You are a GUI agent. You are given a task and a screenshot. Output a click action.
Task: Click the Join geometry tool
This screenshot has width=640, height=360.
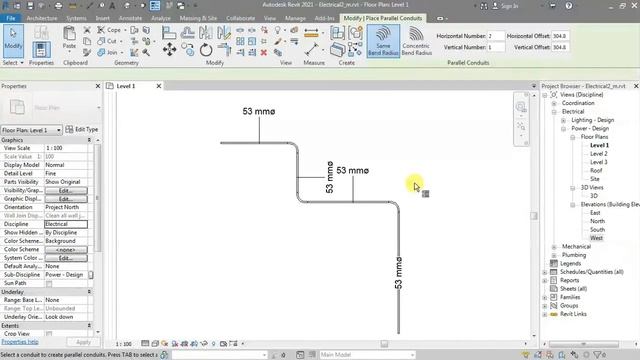pos(108,52)
